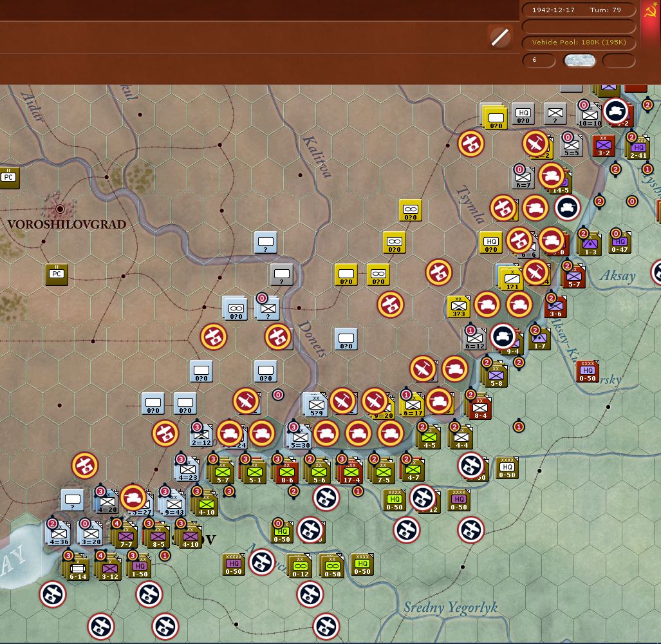
Task: Click the Soviet hammer and sickle emblem
Action: [x=651, y=11]
